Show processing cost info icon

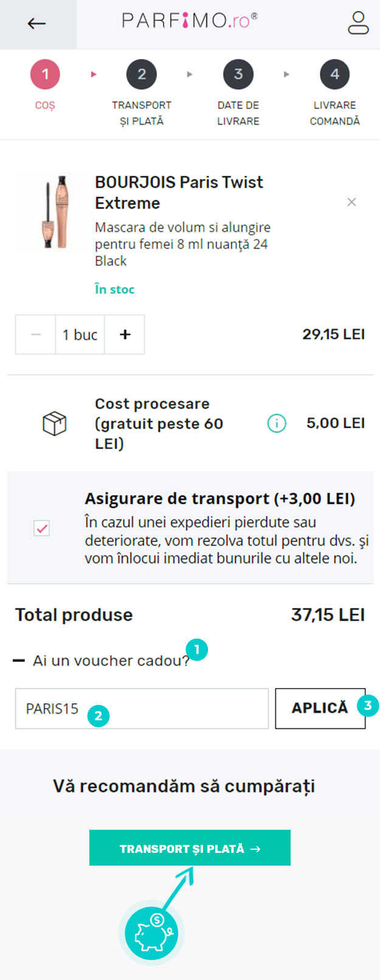coord(277,423)
